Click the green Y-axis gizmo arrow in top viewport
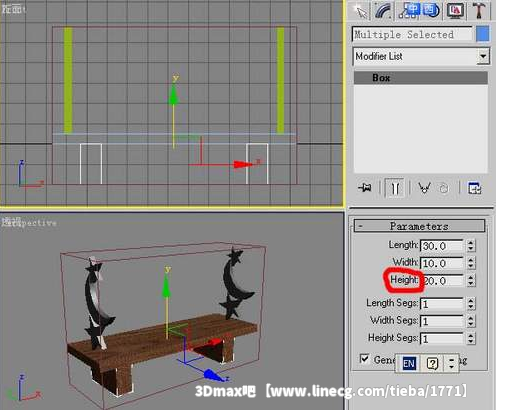This screenshot has width=507, height=410. 173,94
